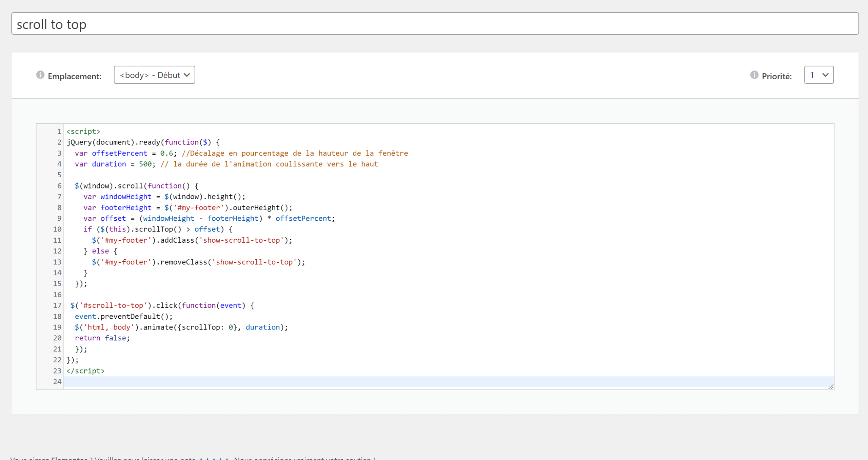Click the Décalage en pourcentage comment
Image resolution: width=868 pixels, height=460 pixels.
[x=295, y=153]
